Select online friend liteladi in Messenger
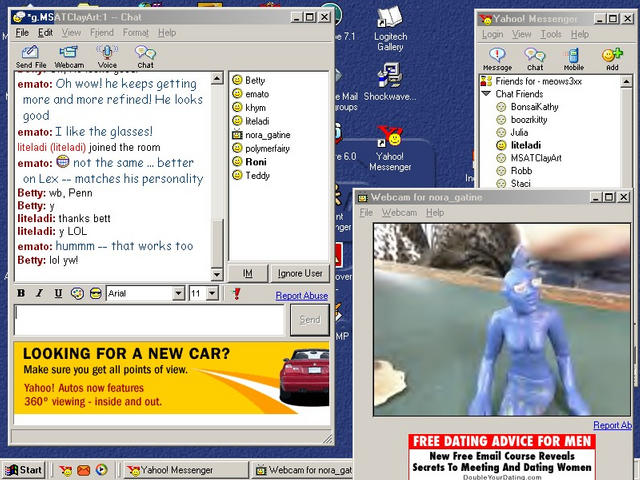The width and height of the screenshot is (640, 480). pos(518,145)
